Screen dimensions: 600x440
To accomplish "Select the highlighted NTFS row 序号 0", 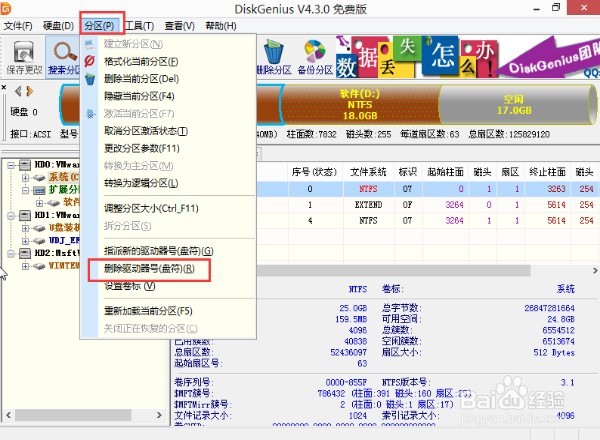I will [428, 189].
